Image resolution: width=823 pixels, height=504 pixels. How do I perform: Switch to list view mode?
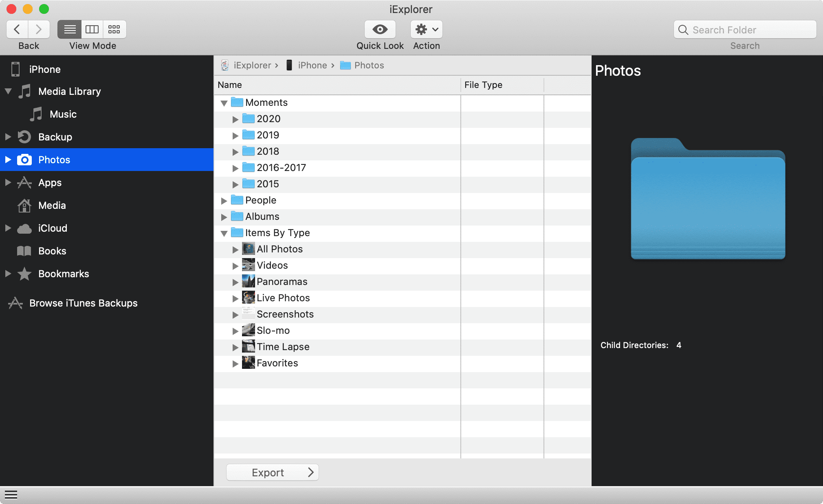70,29
